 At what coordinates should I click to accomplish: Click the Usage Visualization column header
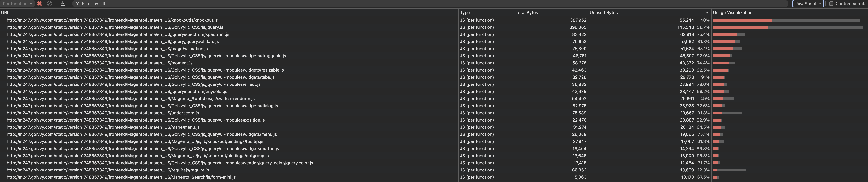click(x=732, y=12)
